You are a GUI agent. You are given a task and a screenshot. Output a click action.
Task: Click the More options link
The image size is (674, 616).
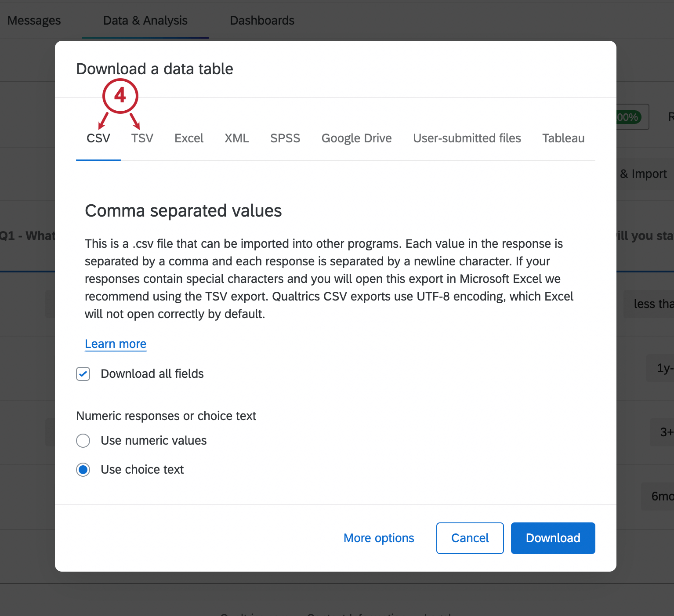(x=379, y=538)
